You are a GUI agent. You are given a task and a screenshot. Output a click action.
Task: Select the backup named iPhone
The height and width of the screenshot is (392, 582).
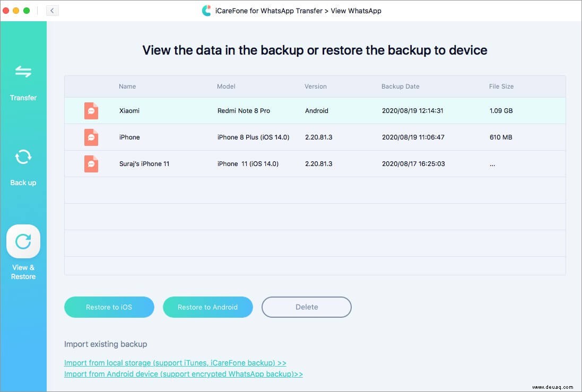(x=129, y=137)
